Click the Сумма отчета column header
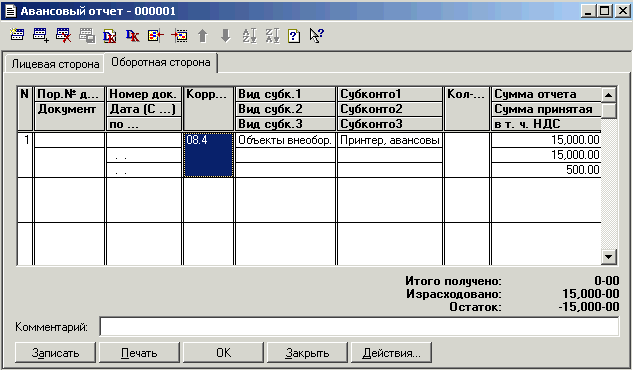Viewport: 633px width, 370px height. [546, 94]
